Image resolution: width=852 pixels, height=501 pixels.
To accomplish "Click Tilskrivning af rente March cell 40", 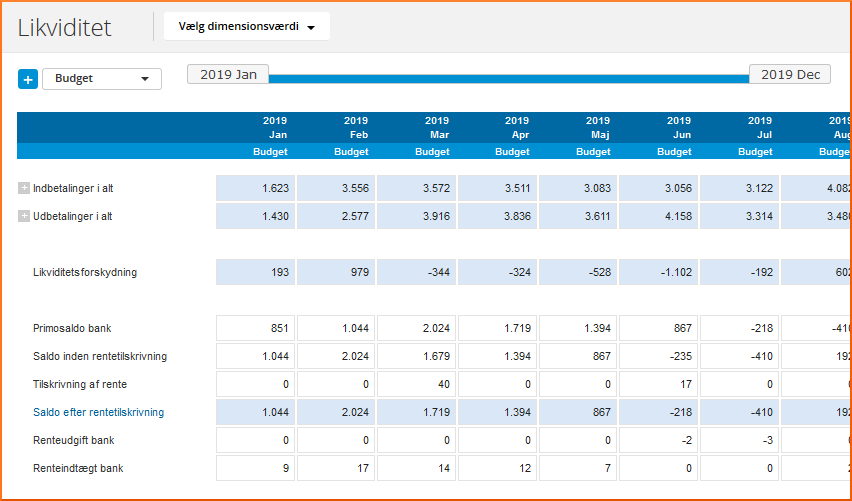I will tap(417, 384).
